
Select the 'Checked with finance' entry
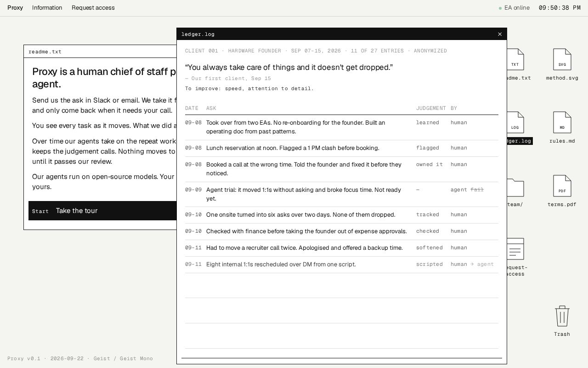pyautogui.click(x=342, y=232)
